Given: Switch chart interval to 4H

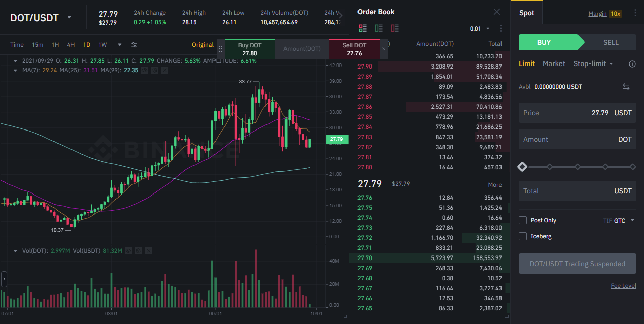Looking at the screenshot, I should point(71,45).
